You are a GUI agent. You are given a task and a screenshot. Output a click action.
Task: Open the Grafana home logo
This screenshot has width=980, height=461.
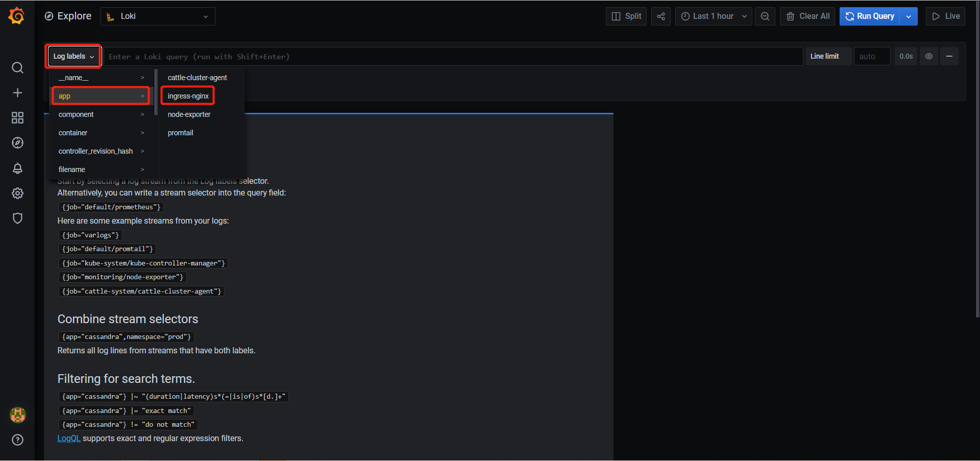(17, 16)
